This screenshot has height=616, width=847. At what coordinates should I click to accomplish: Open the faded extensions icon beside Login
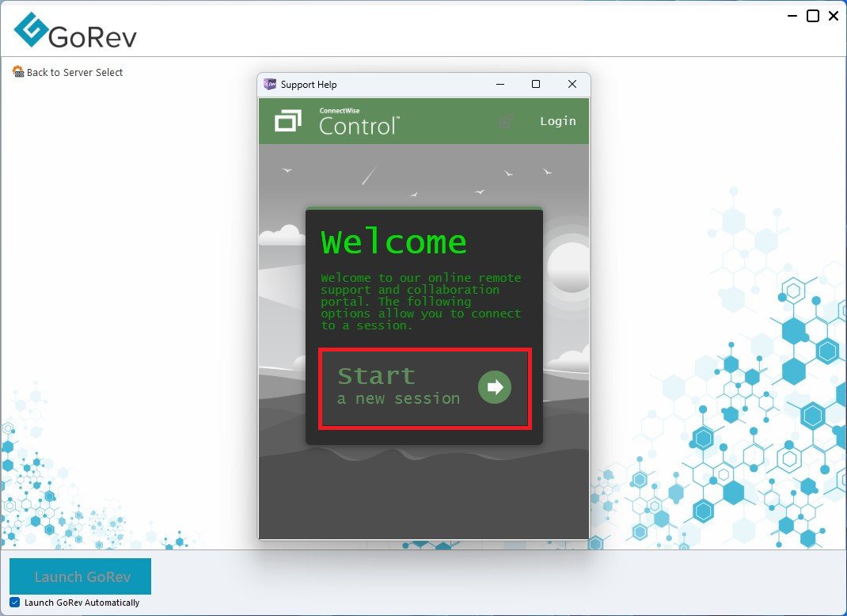pyautogui.click(x=506, y=121)
